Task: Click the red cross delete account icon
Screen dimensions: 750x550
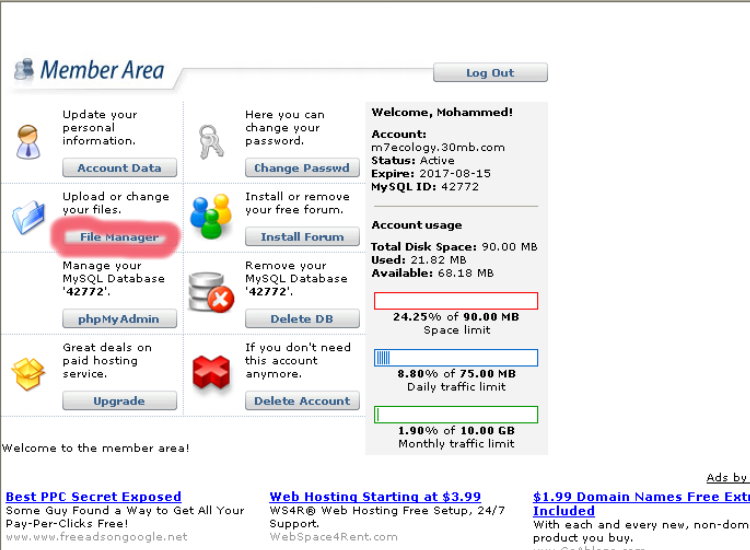Action: [211, 373]
